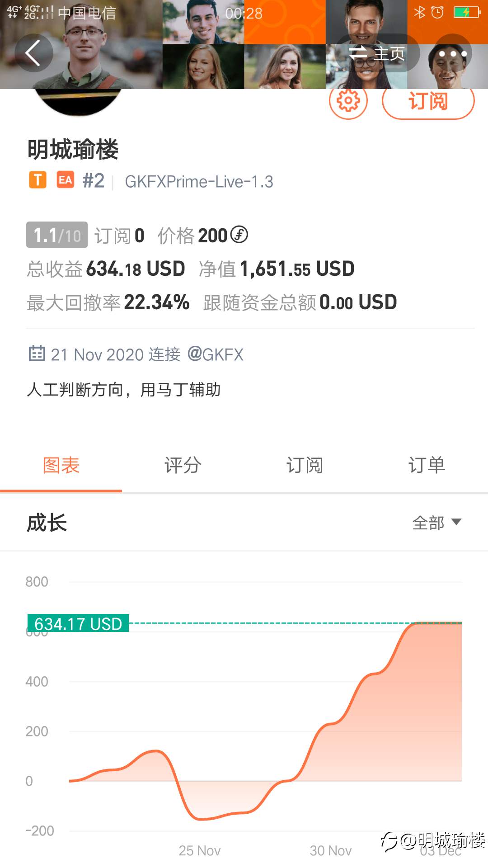
Task: Open the @GKFX broker link
Action: (x=215, y=354)
